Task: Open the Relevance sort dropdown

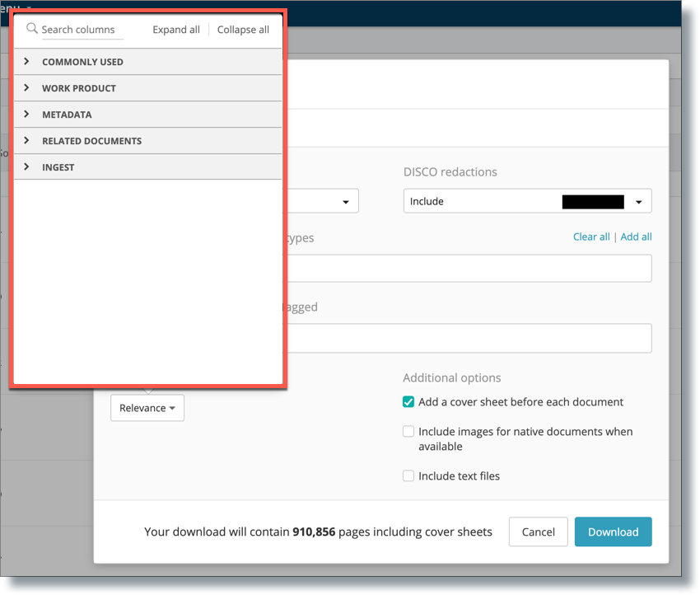Action: click(147, 408)
